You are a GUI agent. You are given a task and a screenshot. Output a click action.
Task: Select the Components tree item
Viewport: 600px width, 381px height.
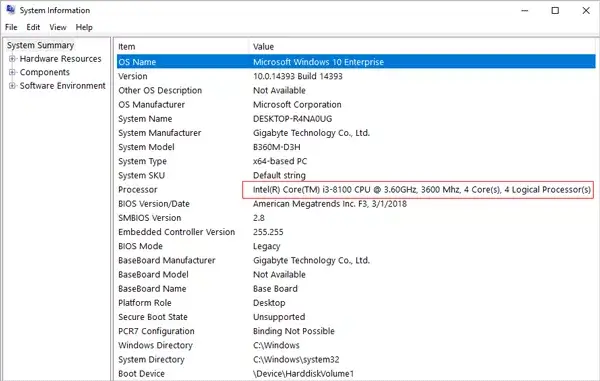point(45,72)
